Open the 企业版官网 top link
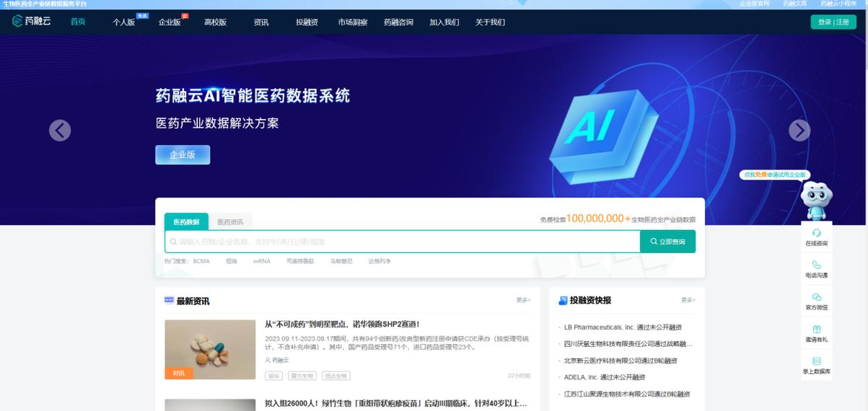Viewport: 868px width, 411px height. pos(755,4)
